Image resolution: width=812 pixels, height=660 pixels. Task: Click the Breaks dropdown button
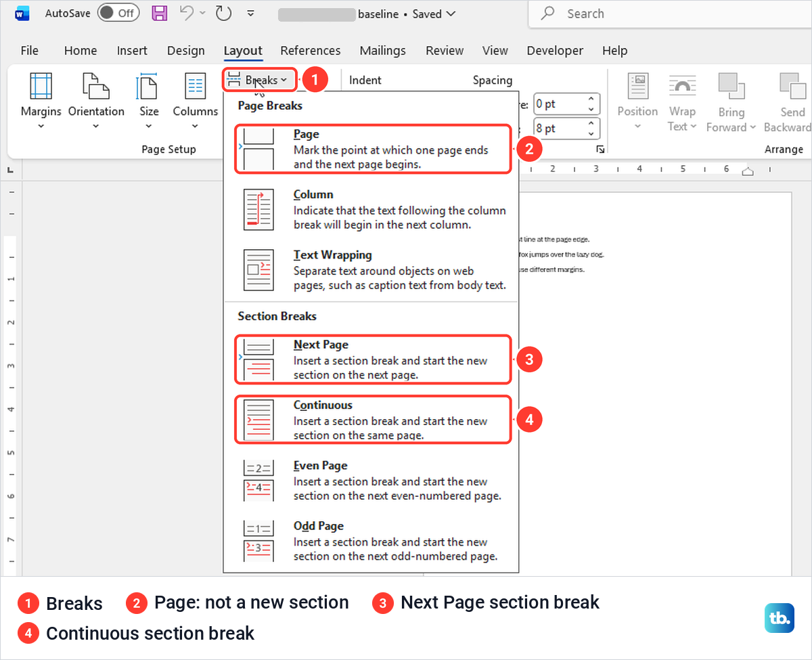pos(260,80)
